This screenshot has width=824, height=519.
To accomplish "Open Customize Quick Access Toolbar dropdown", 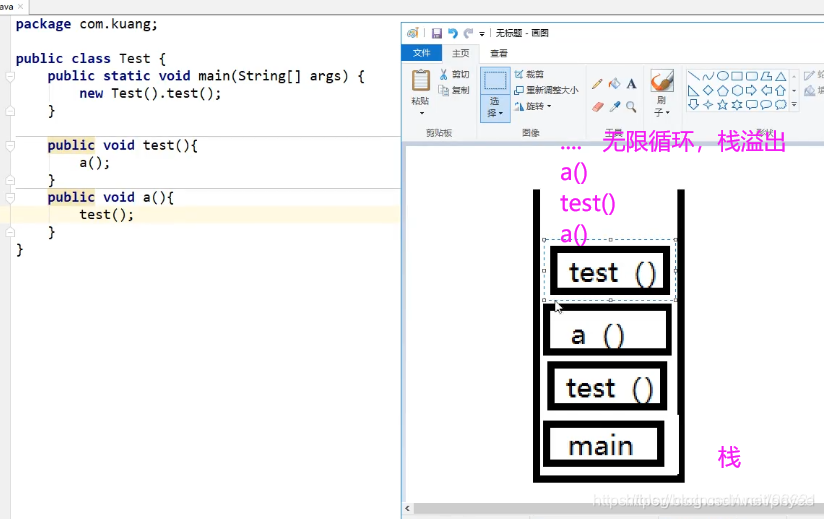I will pyautogui.click(x=482, y=34).
